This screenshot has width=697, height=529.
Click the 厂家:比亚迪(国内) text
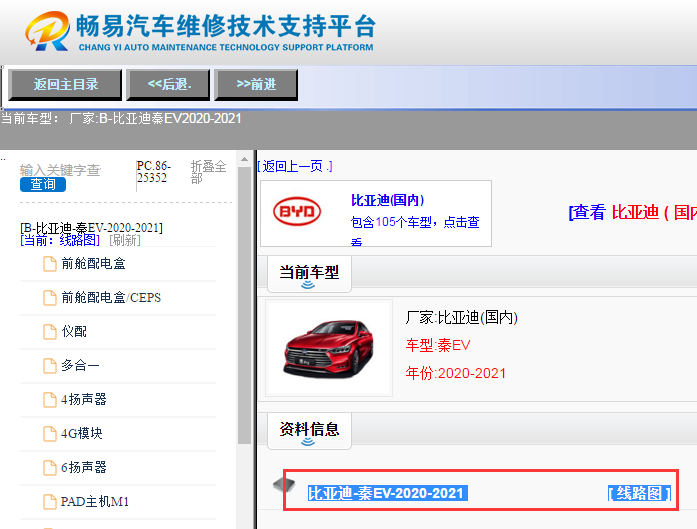point(461,317)
